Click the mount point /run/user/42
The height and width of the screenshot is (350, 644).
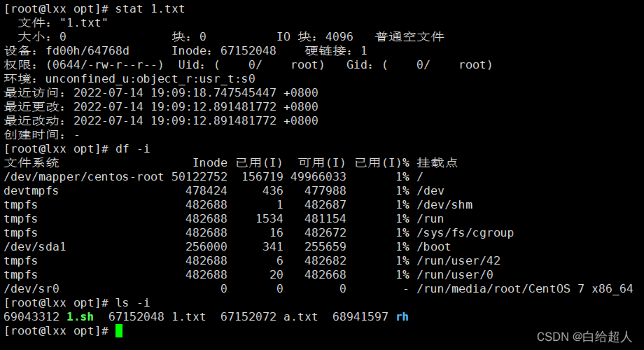458,260
